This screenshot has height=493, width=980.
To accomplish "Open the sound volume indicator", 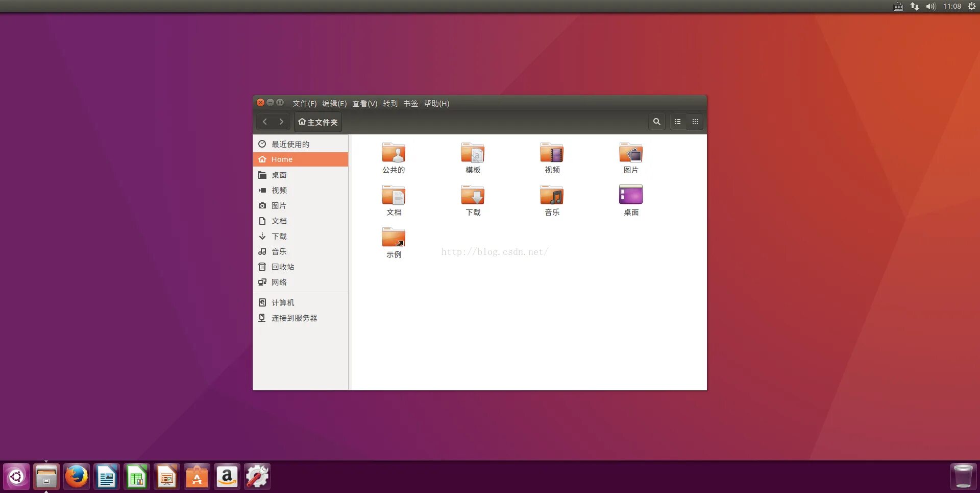I will [x=931, y=6].
